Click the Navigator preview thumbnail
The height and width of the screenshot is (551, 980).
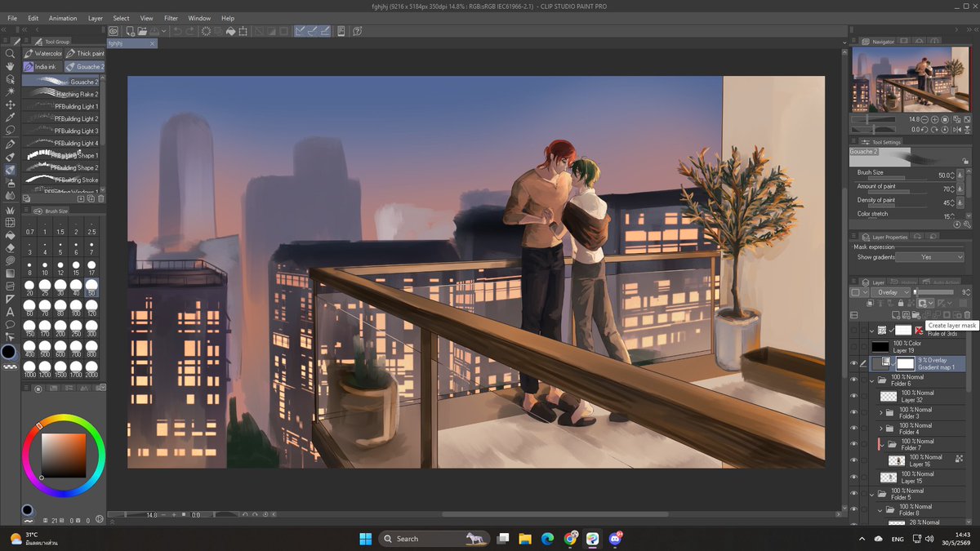910,80
